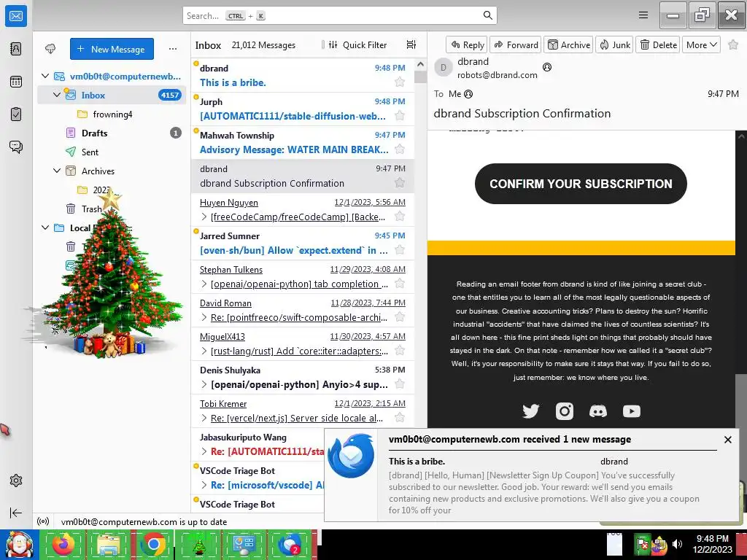Toggle star on Mahwah Township message

pyautogui.click(x=400, y=149)
